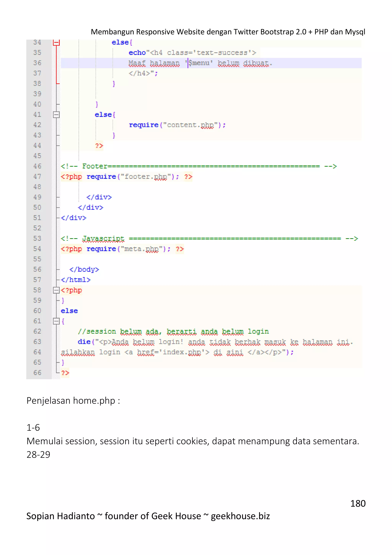Collapse the fold marker at line 41
This screenshot has width=392, height=555.
[x=56, y=115]
